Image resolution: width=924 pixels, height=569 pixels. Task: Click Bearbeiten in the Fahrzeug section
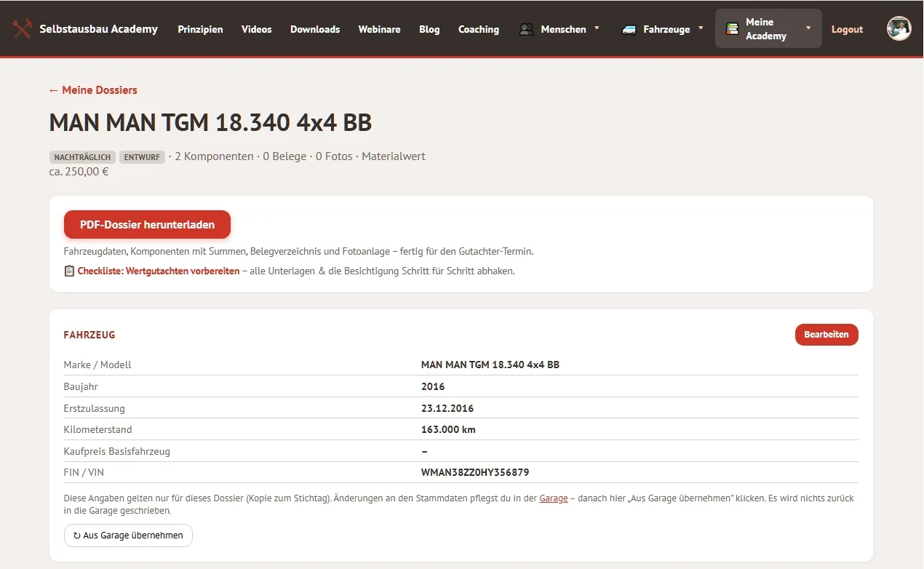(827, 335)
